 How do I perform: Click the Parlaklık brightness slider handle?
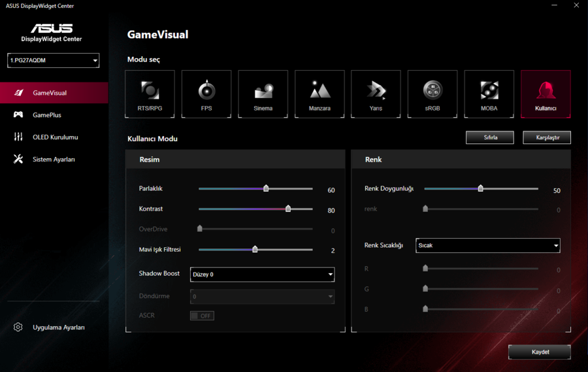coord(266,188)
